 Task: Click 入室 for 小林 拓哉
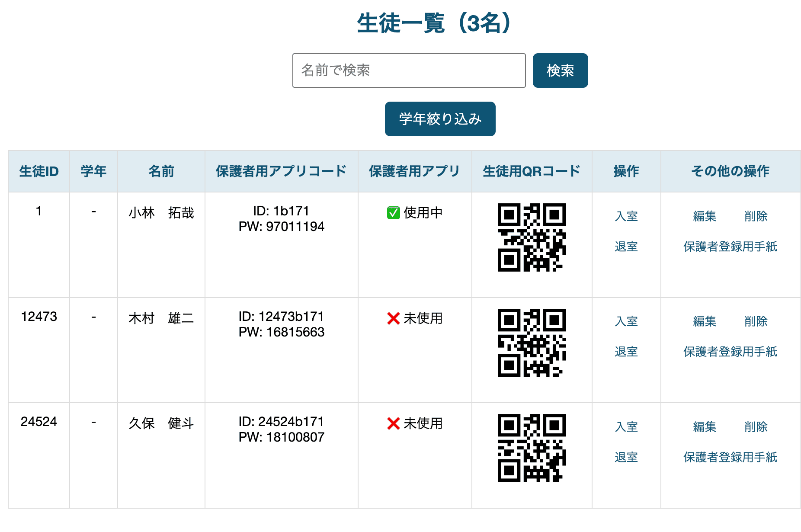626,216
